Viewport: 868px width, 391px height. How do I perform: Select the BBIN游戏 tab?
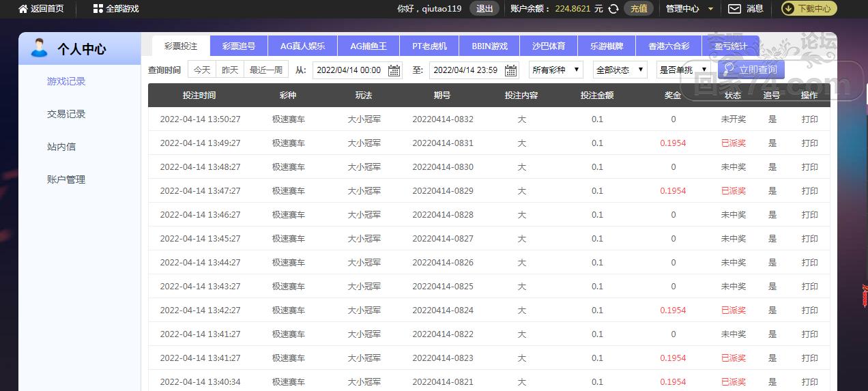[x=490, y=46]
